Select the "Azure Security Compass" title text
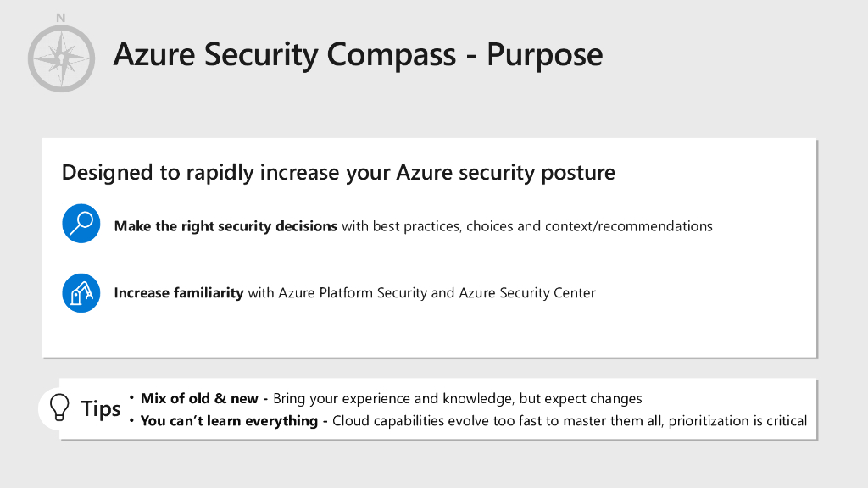 click(x=284, y=55)
